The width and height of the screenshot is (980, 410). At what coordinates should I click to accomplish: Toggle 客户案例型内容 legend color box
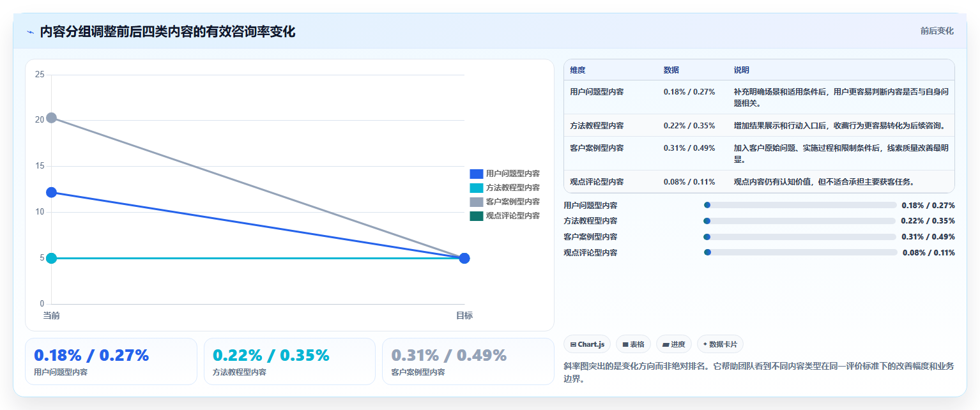[476, 202]
